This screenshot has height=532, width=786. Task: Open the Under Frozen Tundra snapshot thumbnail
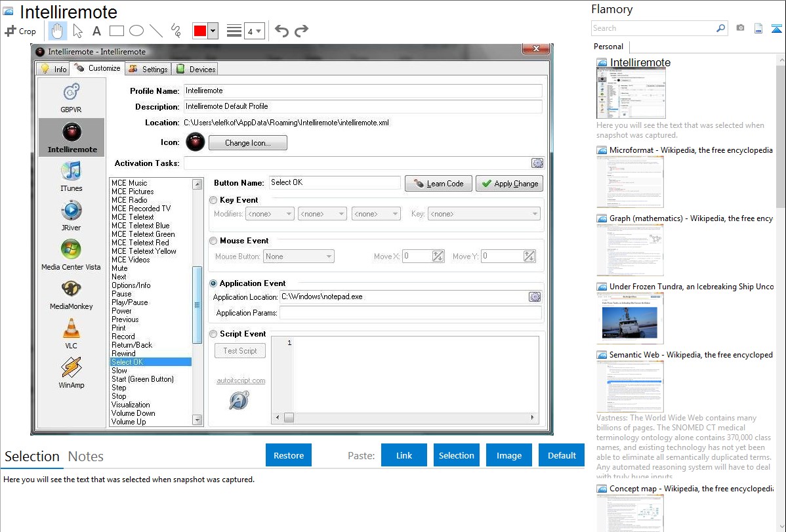pyautogui.click(x=630, y=318)
